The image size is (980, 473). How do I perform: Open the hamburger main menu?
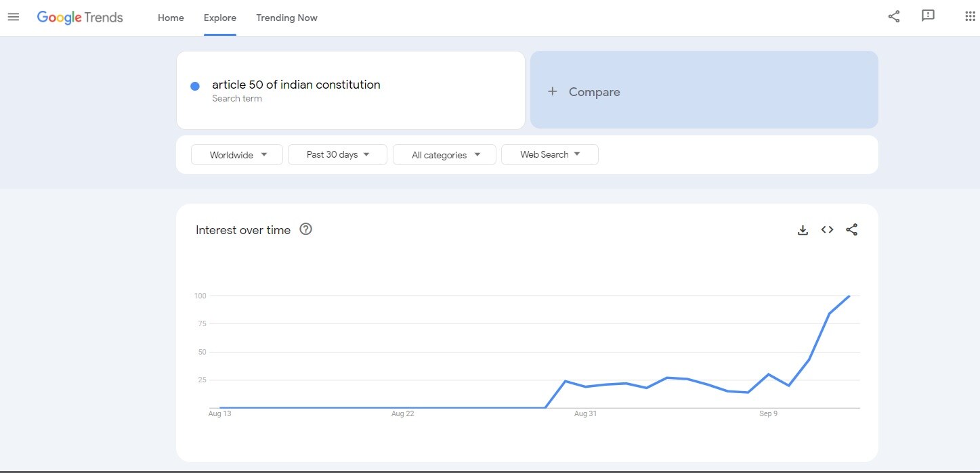[14, 17]
